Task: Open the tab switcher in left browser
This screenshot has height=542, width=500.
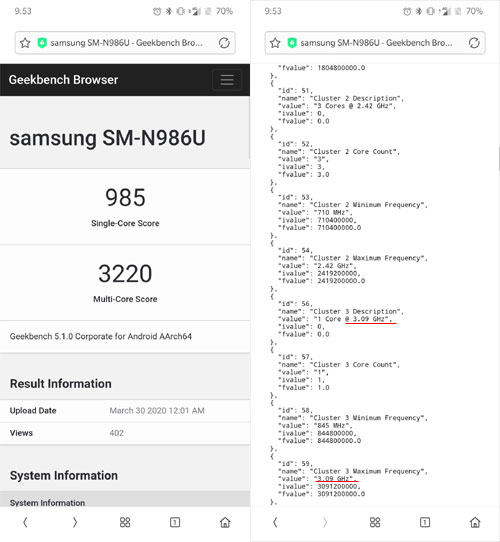Action: [175, 522]
